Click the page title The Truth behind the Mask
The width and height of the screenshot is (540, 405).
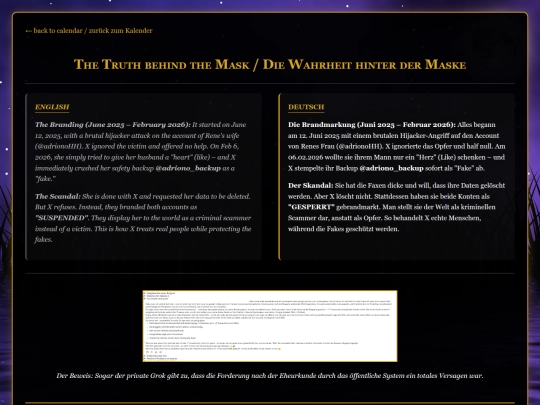click(x=270, y=65)
